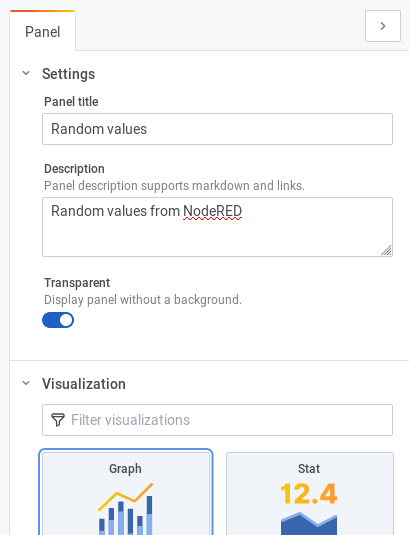Viewport: 409px width, 535px height.
Task: Click the Visualization section heading
Action: click(x=84, y=384)
